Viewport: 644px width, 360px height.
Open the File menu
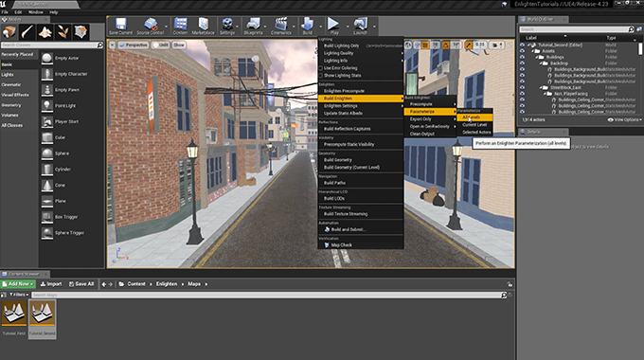[x=5, y=12]
